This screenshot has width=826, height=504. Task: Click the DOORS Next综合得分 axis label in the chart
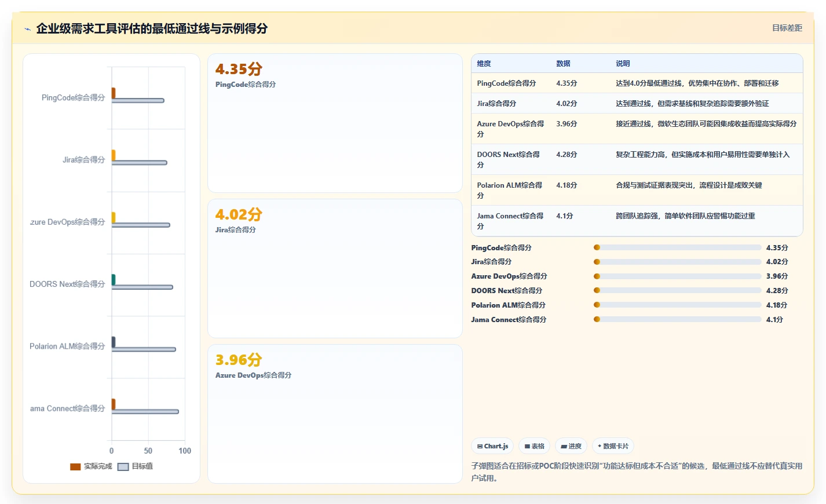click(x=67, y=284)
